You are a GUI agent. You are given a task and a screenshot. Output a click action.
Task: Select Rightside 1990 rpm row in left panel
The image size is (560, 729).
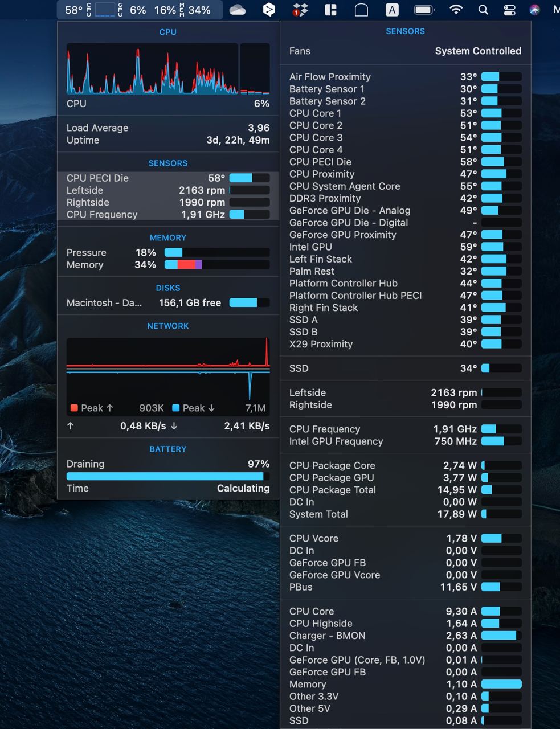pyautogui.click(x=168, y=202)
